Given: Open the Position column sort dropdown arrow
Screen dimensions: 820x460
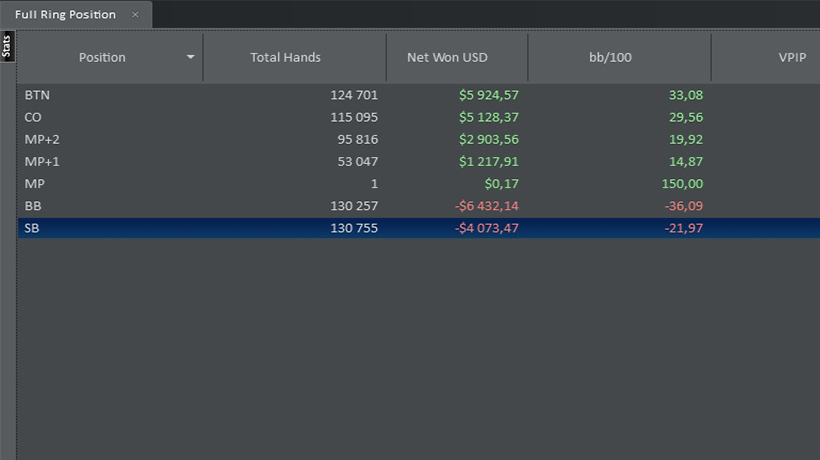Looking at the screenshot, I should point(190,57).
